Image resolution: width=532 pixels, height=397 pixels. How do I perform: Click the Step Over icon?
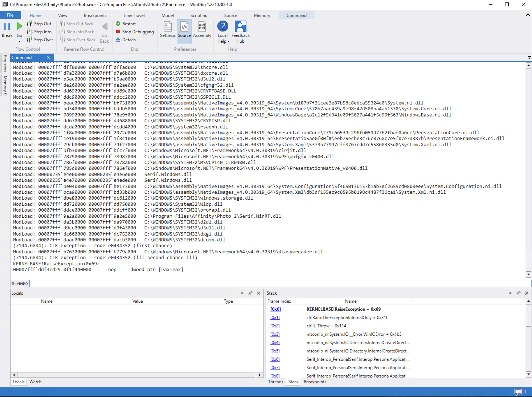[30, 40]
